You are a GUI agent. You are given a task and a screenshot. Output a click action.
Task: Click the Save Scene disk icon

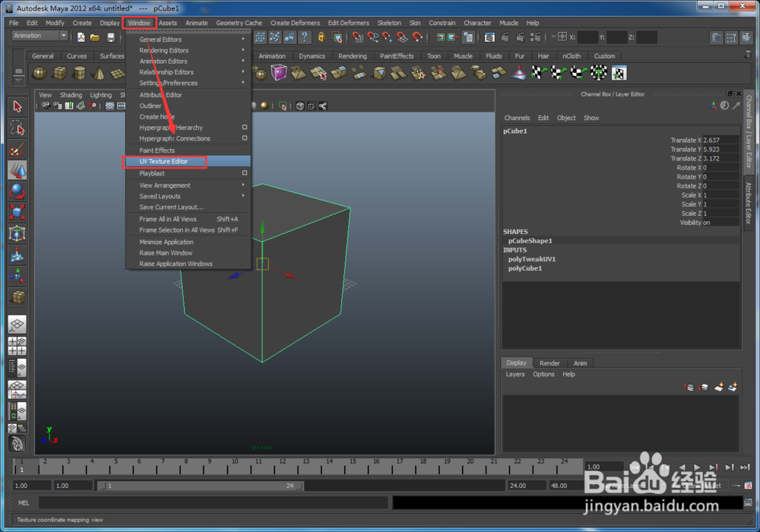click(110, 37)
